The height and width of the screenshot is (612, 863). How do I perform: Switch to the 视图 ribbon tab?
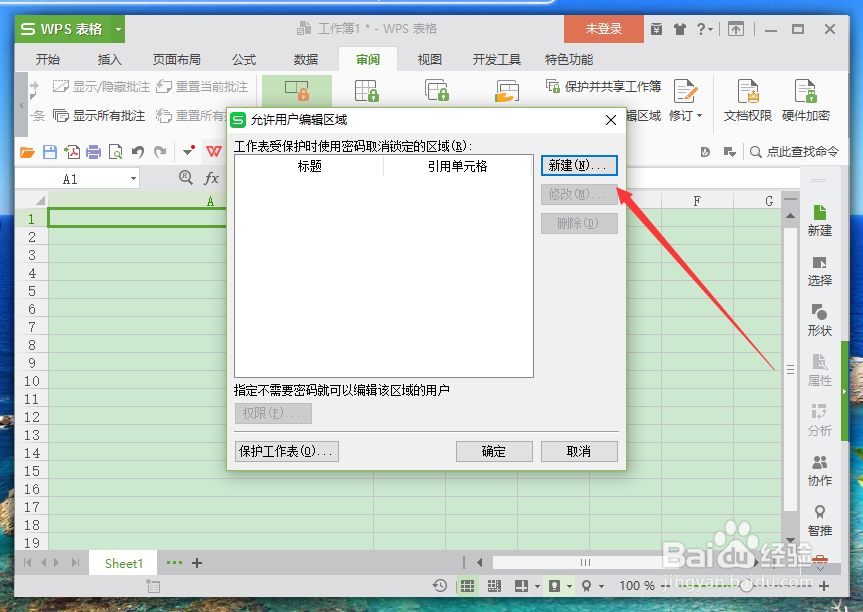click(x=429, y=59)
